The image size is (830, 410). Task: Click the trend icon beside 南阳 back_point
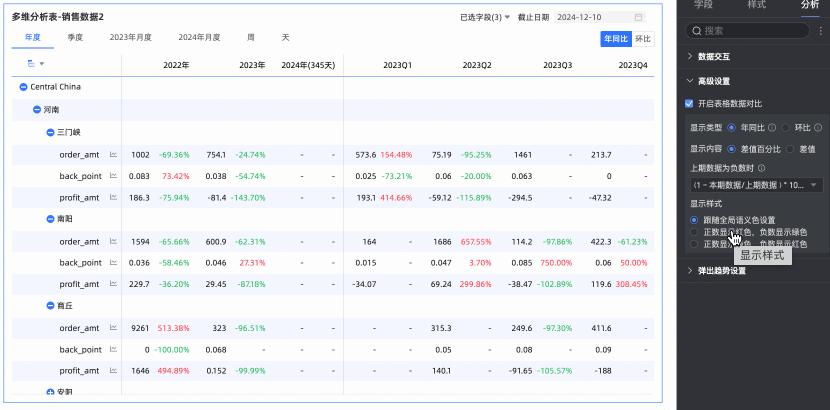click(113, 263)
